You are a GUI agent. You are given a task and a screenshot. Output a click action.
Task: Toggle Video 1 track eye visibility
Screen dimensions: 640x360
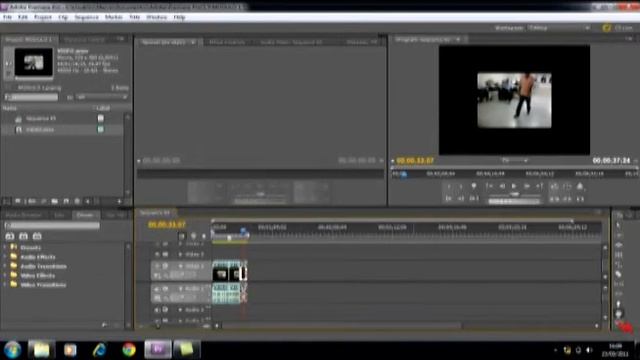(157, 266)
